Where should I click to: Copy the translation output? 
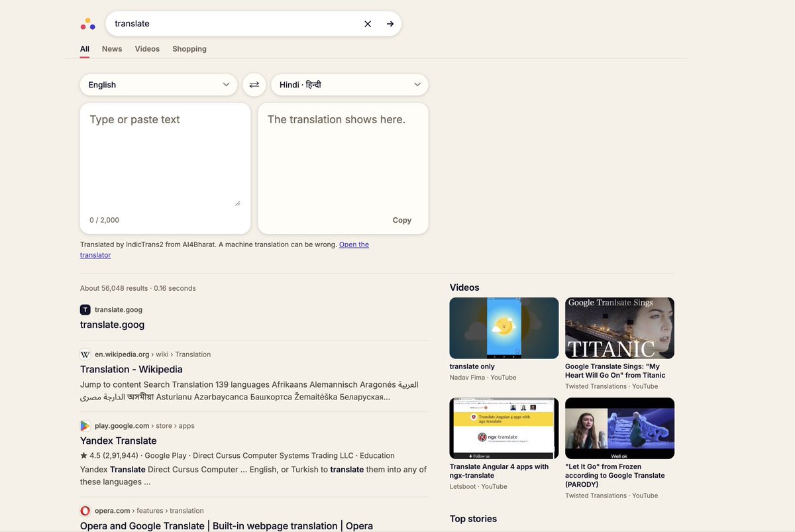tap(402, 220)
